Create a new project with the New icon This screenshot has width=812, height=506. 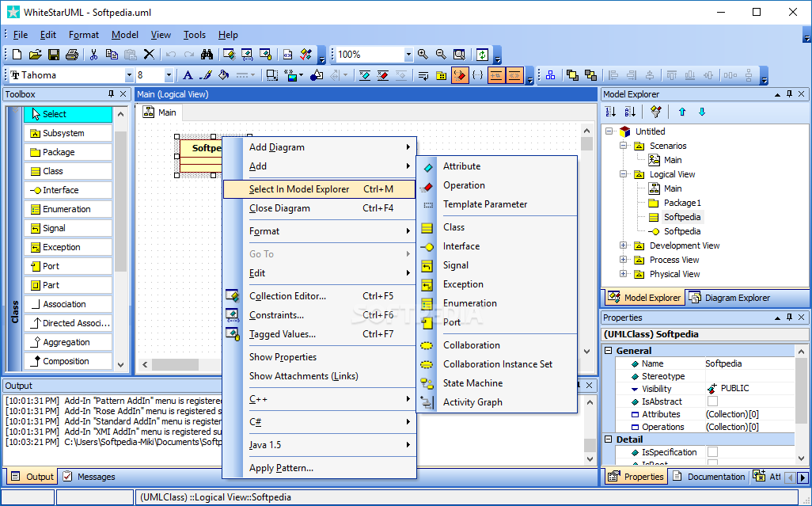click(17, 55)
